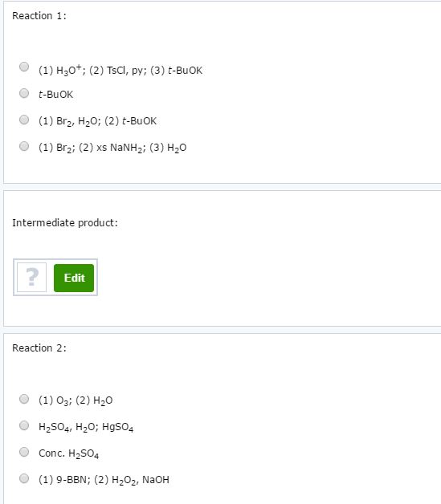
Task: Click the "(1) Br2, H2O; (2) t-BuOK" label
Action: 97,121
